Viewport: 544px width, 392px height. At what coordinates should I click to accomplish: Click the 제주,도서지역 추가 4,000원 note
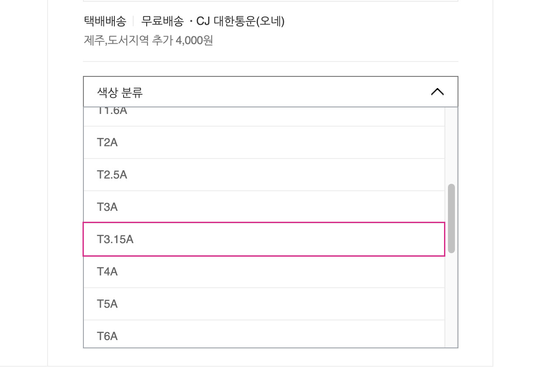148,41
